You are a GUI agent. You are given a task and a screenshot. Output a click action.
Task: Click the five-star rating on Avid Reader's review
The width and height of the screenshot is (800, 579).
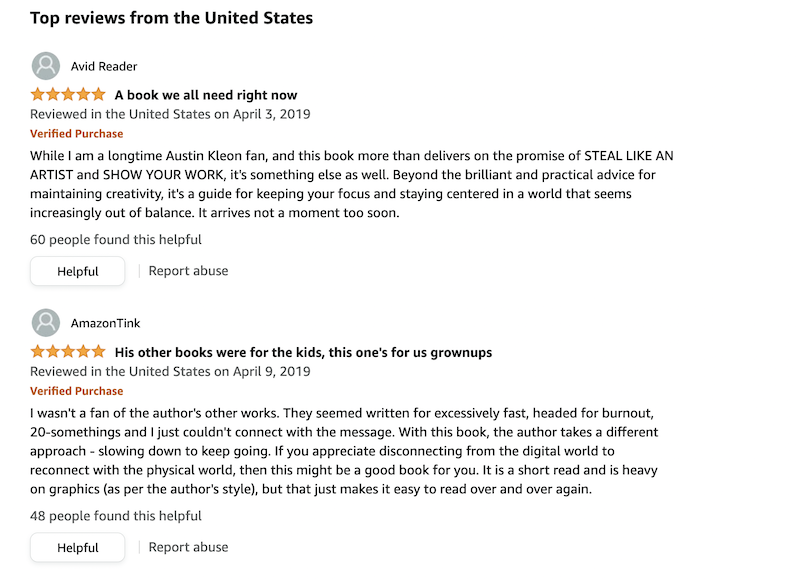68,94
